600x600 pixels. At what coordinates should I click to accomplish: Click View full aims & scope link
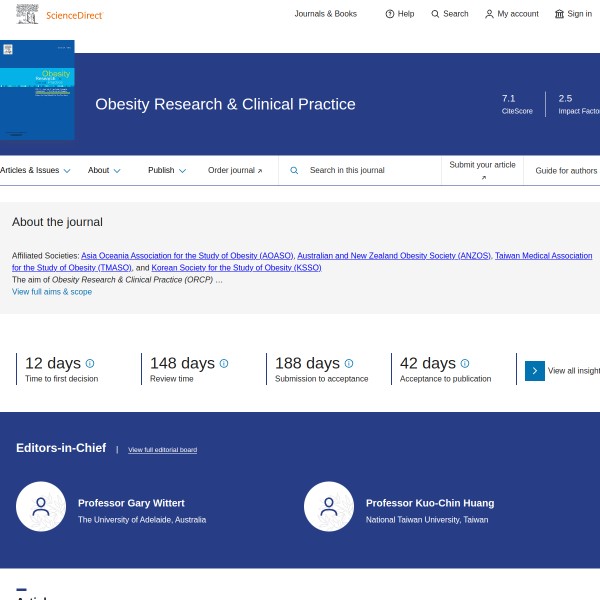point(52,292)
